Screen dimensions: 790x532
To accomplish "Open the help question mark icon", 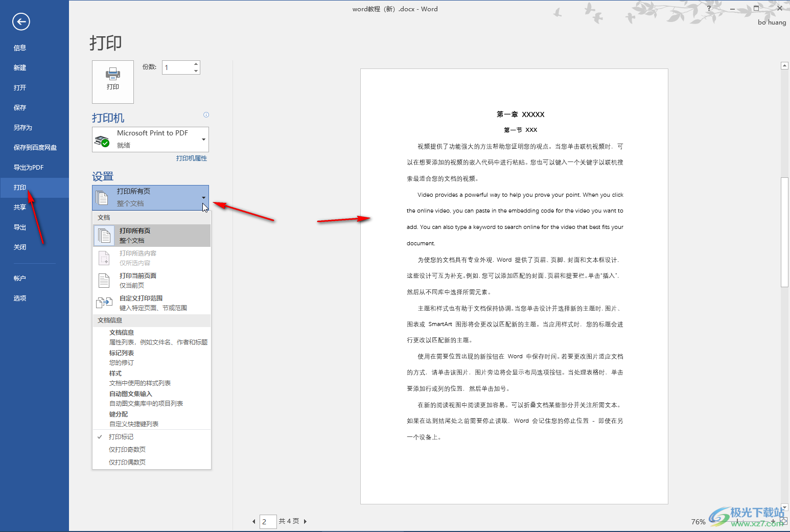I will click(x=709, y=8).
